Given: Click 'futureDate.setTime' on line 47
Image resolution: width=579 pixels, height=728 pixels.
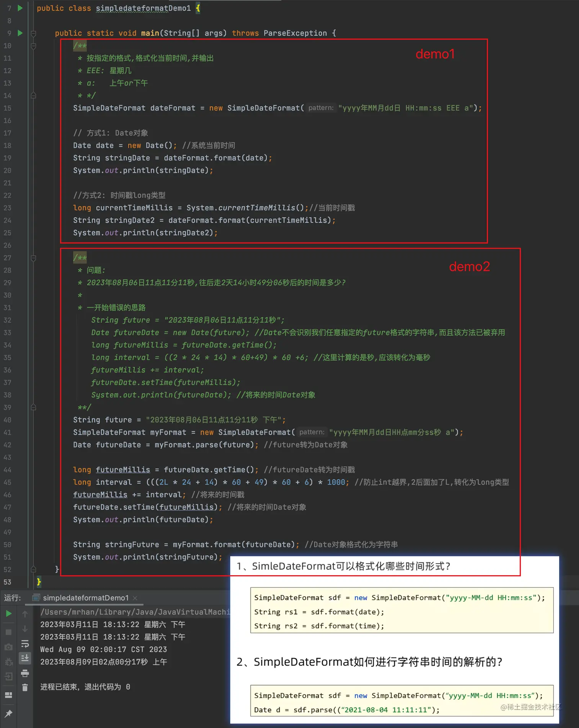Looking at the screenshot, I should (x=114, y=507).
